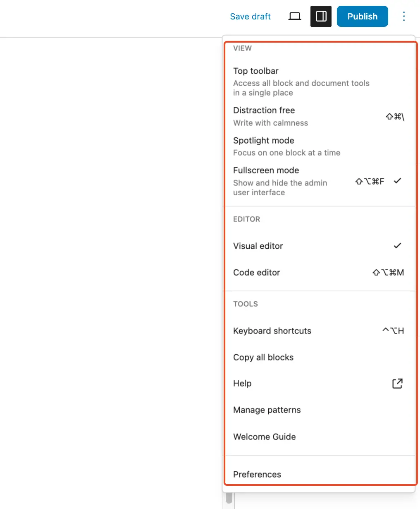Click the Save draft link
The width and height of the screenshot is (420, 509).
(250, 16)
